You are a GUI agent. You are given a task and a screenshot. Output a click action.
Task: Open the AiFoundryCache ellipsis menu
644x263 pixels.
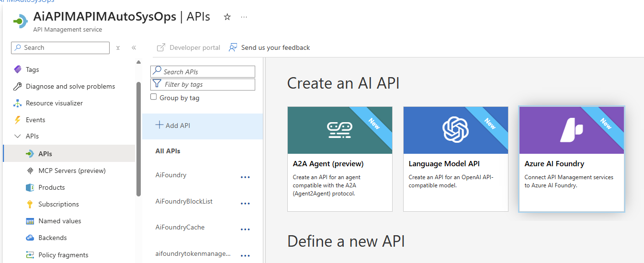tap(245, 229)
